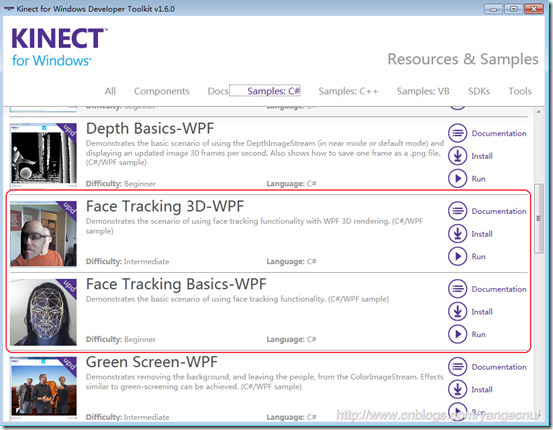This screenshot has height=430, width=553.
Task: Click Install icon for Green Screen-WPF
Action: (x=457, y=389)
